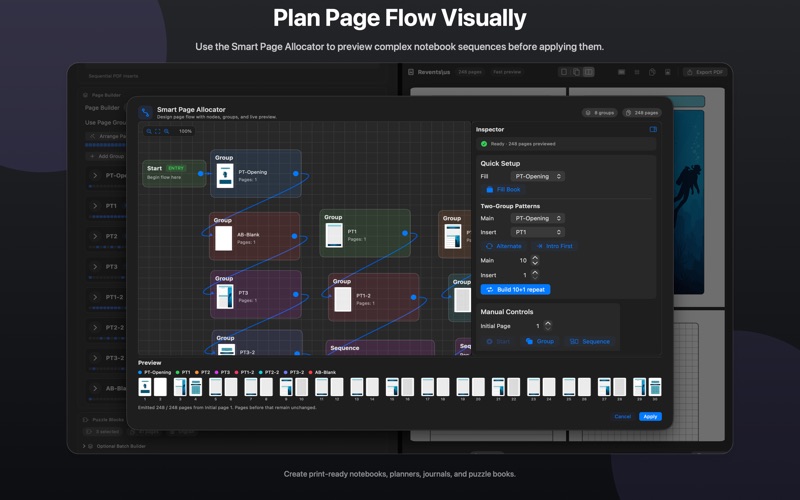Click the Main count stepper arrows
The width and height of the screenshot is (800, 500).
535,260
